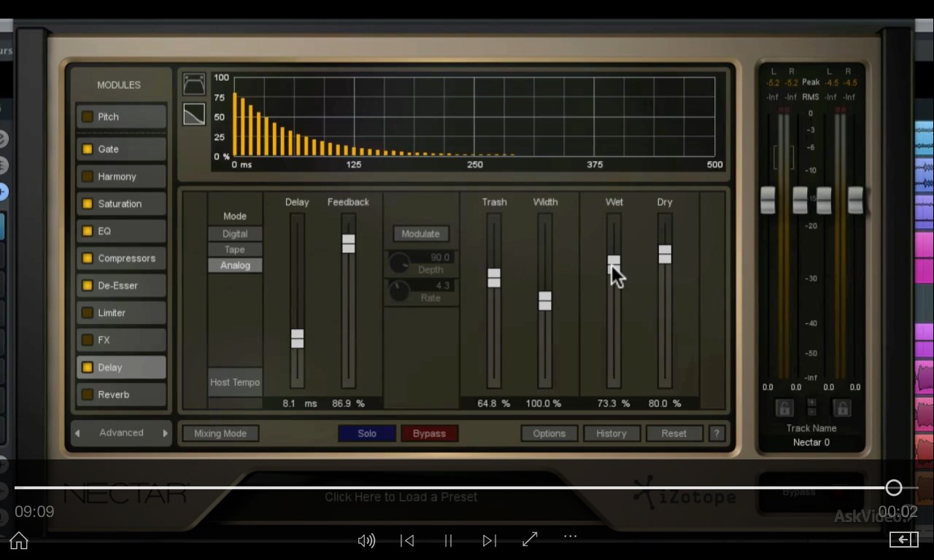
Task: Click the question mark help button
Action: pyautogui.click(x=717, y=433)
